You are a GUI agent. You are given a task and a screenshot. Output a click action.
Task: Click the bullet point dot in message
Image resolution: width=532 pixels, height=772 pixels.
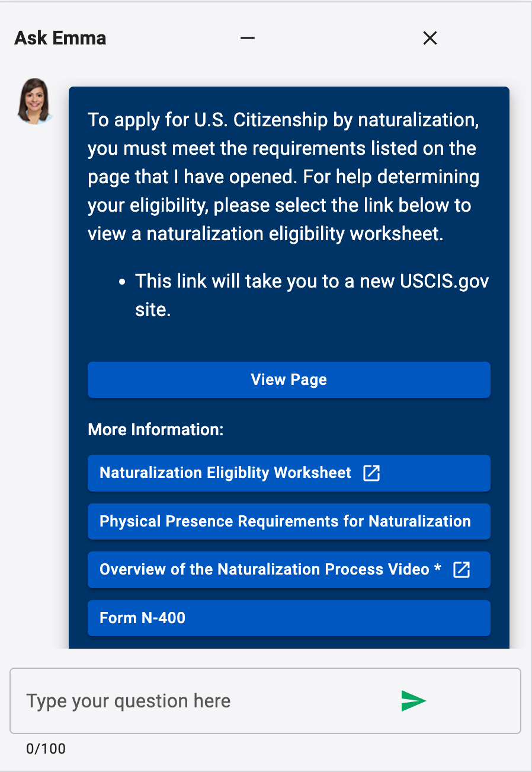[123, 282]
